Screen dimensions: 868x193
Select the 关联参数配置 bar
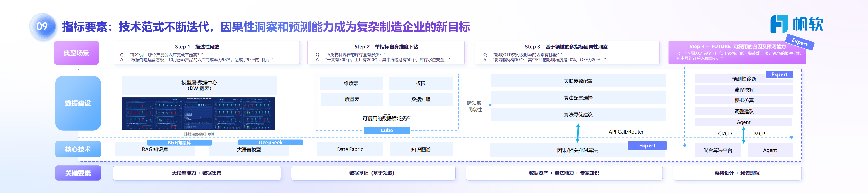(578, 81)
